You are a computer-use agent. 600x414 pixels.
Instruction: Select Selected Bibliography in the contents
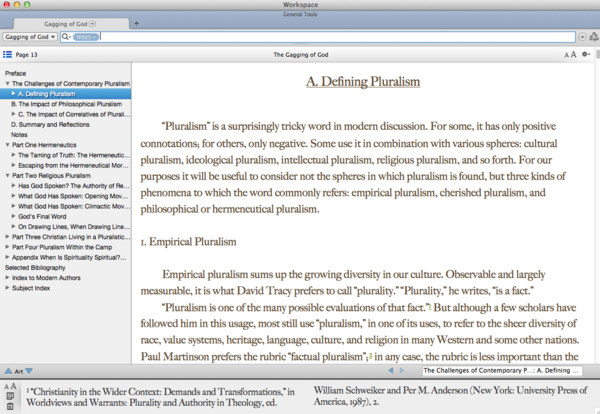click(x=35, y=267)
